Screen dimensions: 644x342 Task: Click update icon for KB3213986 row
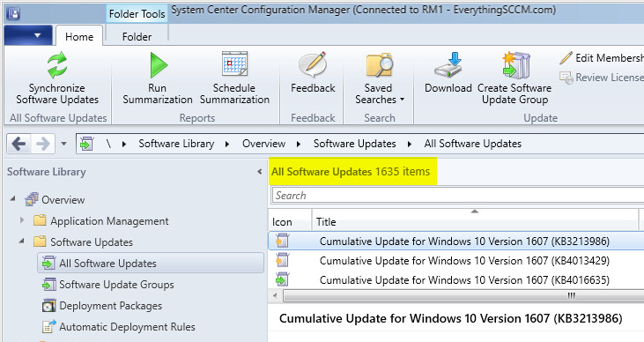(x=283, y=241)
